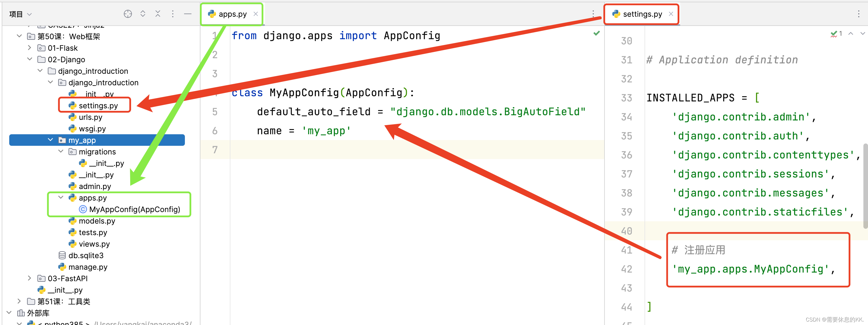The width and height of the screenshot is (868, 325).
Task: Click INSTALLED_APPS in settings.py
Action: [x=690, y=98]
